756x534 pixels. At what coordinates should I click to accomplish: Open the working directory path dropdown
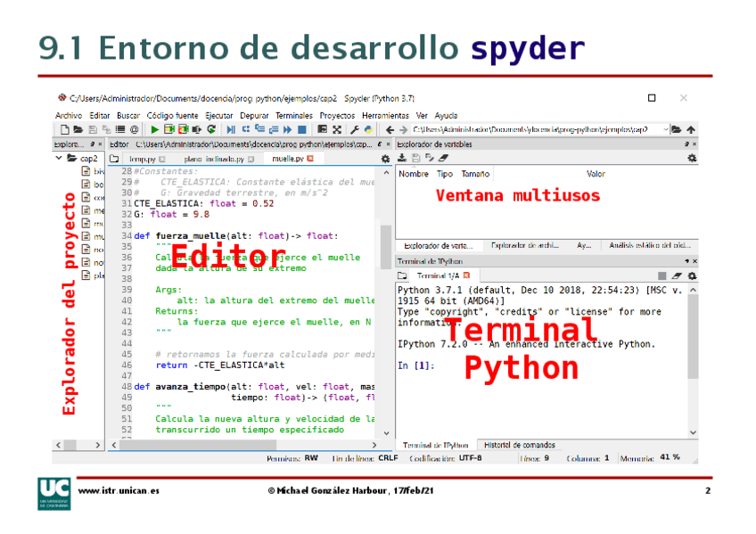[664, 129]
